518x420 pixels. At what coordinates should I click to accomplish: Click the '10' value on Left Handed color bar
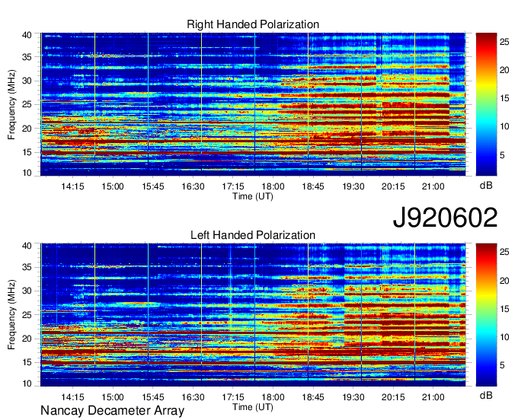pyautogui.click(x=504, y=337)
